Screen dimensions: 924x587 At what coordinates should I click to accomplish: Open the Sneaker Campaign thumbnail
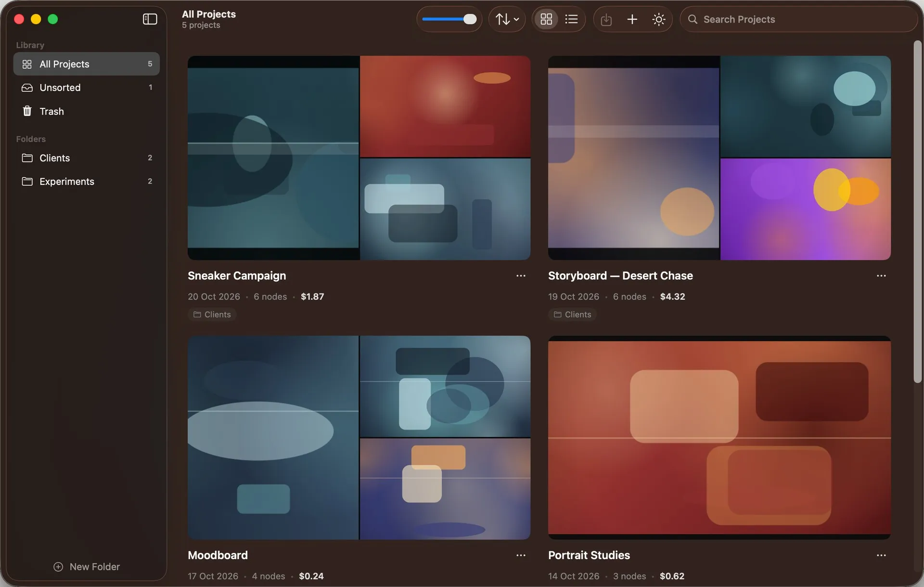click(x=359, y=158)
